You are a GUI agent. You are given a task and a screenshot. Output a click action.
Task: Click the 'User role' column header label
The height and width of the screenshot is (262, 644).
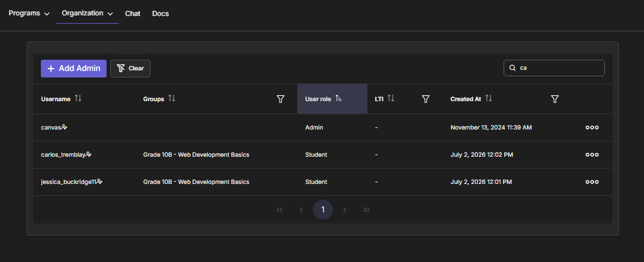(318, 99)
